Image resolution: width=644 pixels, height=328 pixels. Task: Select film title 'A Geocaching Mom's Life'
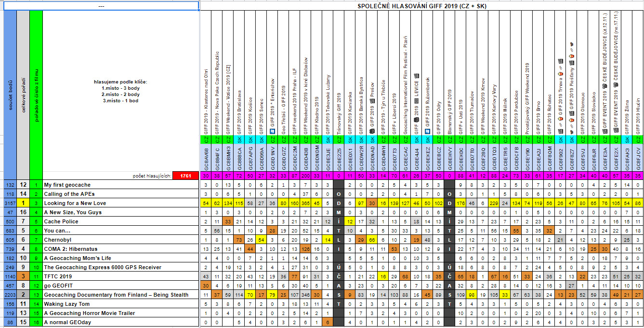(x=121, y=258)
